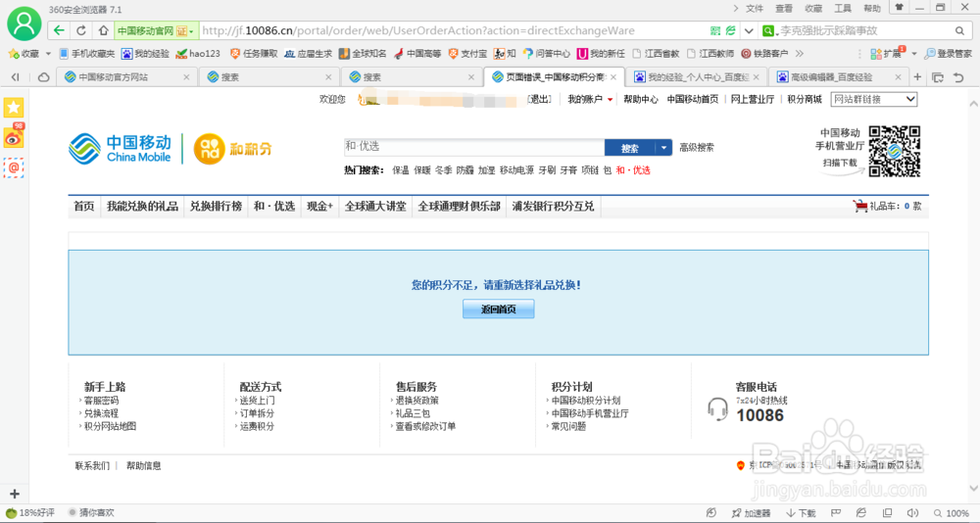Screen dimensions: 980x523
Task: Switch to the 我的经验_个人中心 tab
Action: (x=696, y=76)
